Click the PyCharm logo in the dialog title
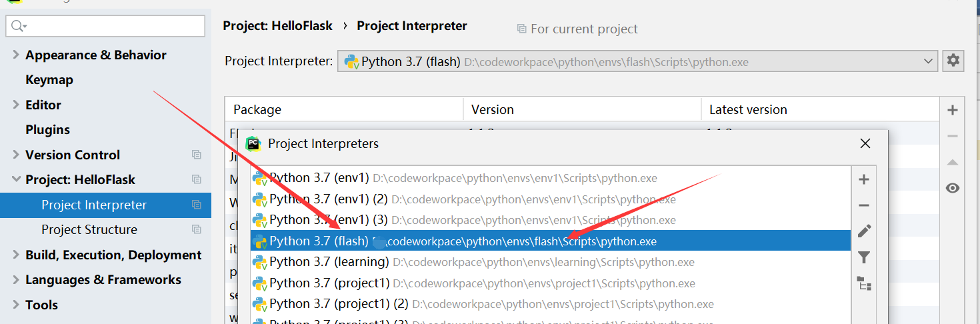980x324 pixels. 253,143
